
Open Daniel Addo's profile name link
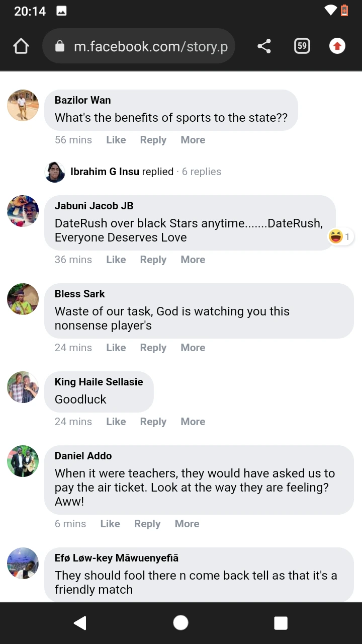(x=83, y=456)
